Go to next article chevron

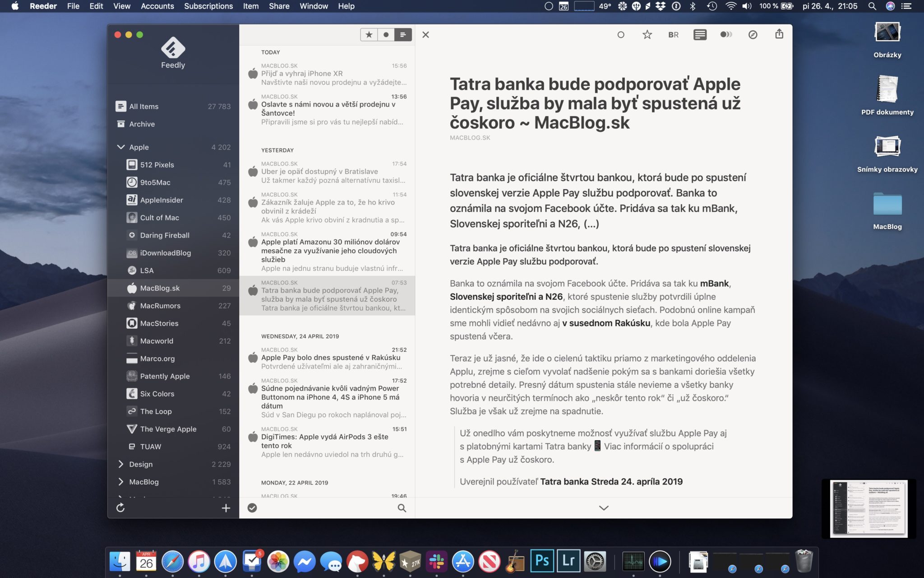(604, 508)
